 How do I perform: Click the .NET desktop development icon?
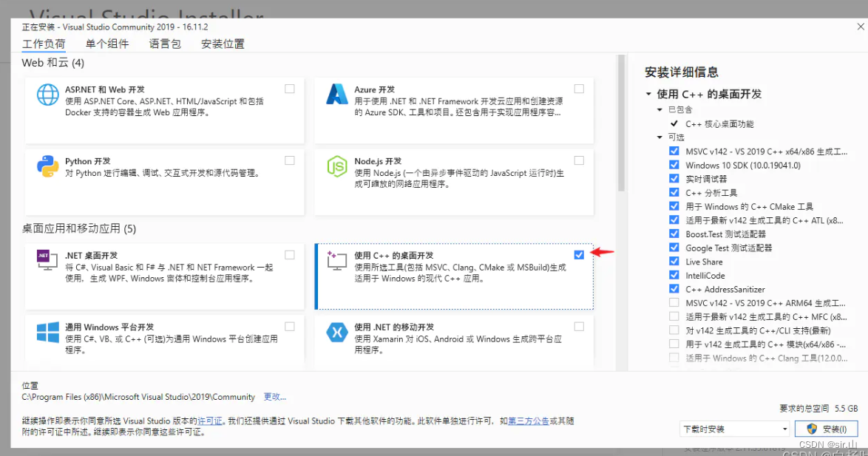point(48,260)
